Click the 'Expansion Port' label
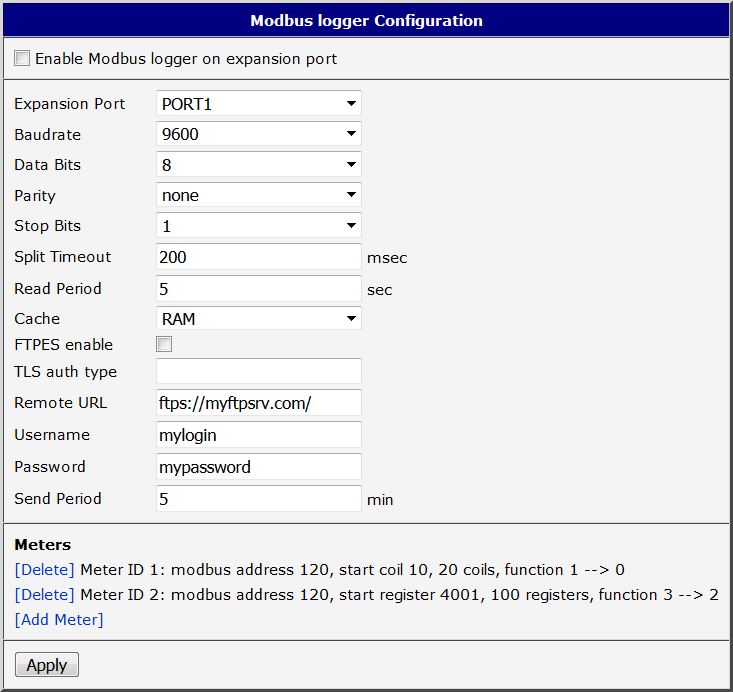This screenshot has height=692, width=733. (70, 104)
